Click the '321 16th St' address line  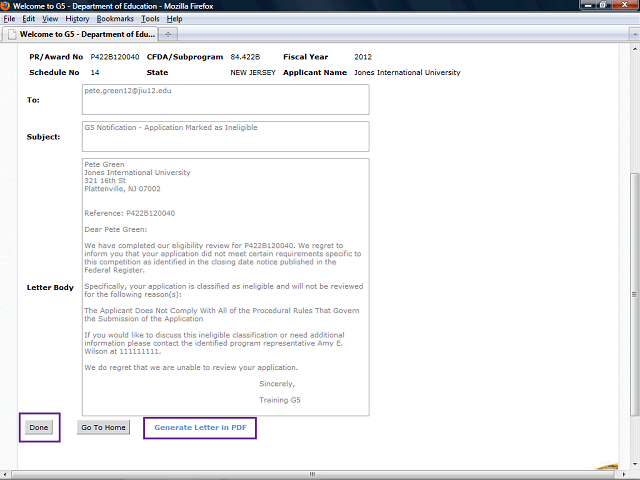pos(105,180)
